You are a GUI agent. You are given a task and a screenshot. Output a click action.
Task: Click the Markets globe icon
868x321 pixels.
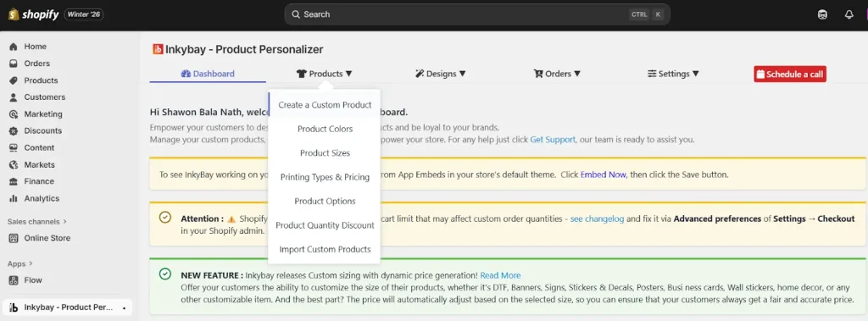[x=14, y=165]
